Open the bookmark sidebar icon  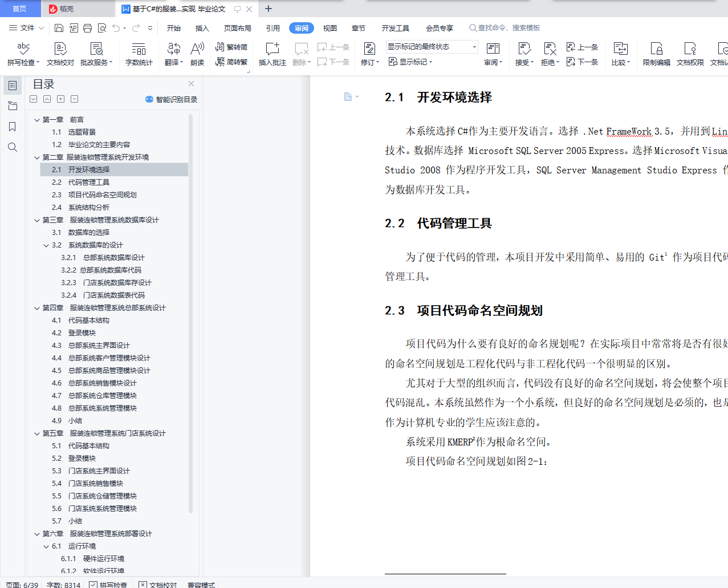pos(13,127)
